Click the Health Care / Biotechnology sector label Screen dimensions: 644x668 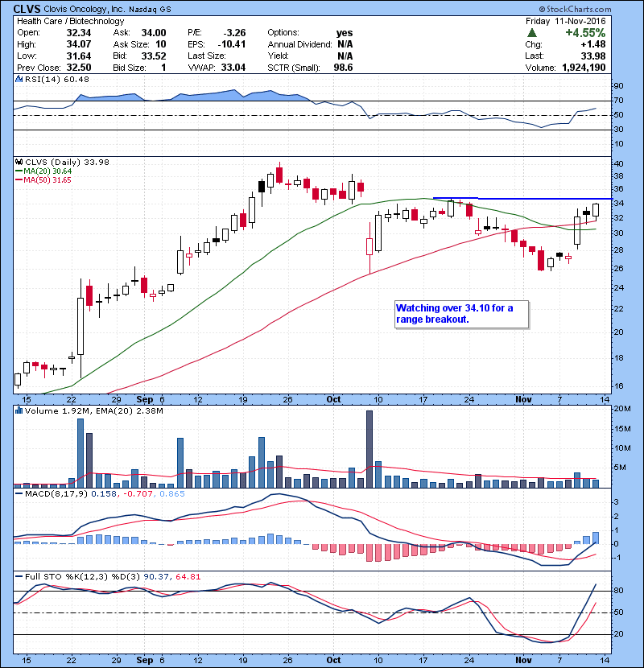(71, 21)
